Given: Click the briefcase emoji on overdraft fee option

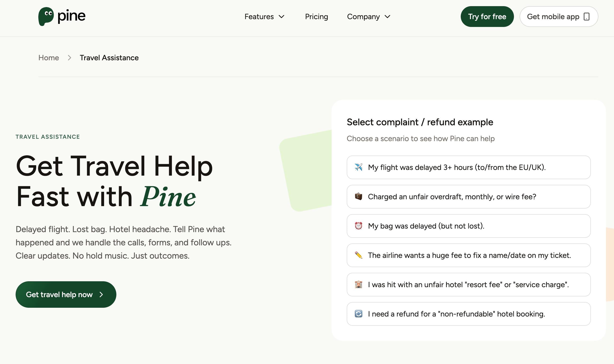Looking at the screenshot, I should [x=358, y=197].
